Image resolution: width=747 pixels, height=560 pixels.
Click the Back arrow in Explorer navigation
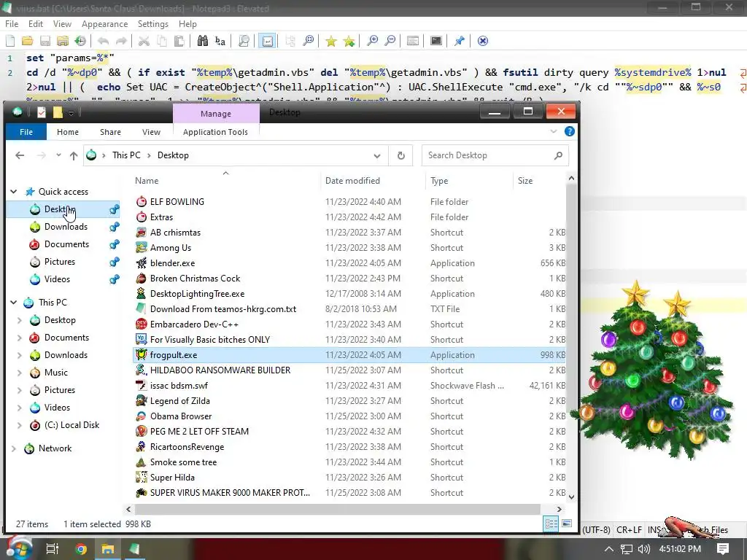pos(20,155)
